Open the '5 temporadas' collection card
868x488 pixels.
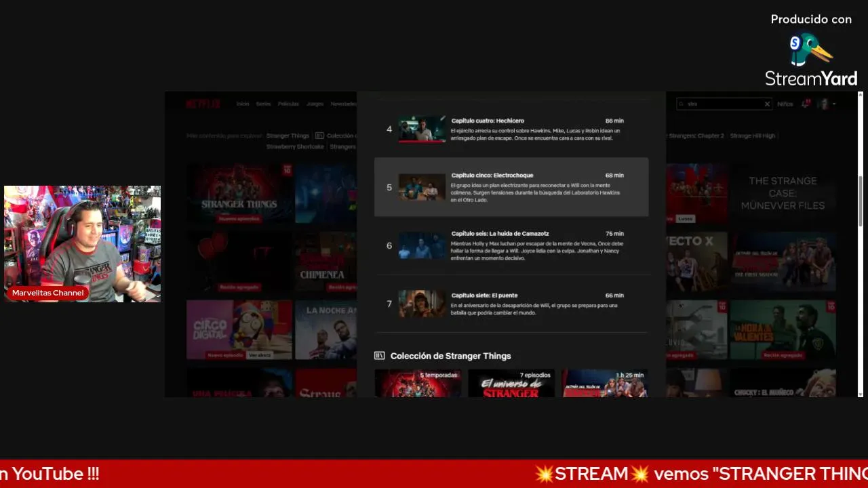point(418,383)
